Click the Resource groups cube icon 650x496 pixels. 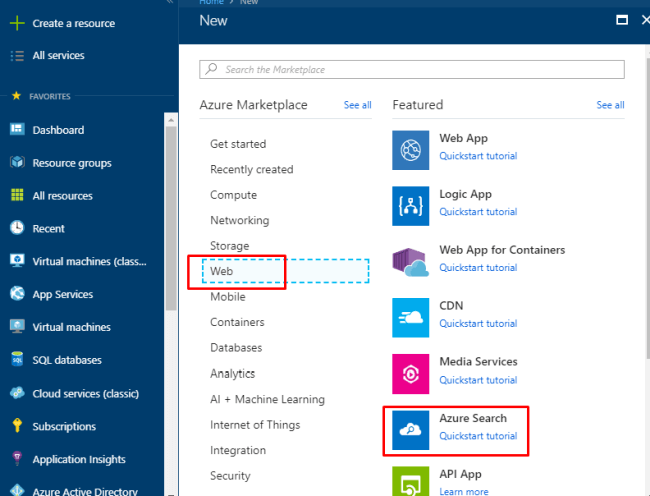[x=17, y=162]
